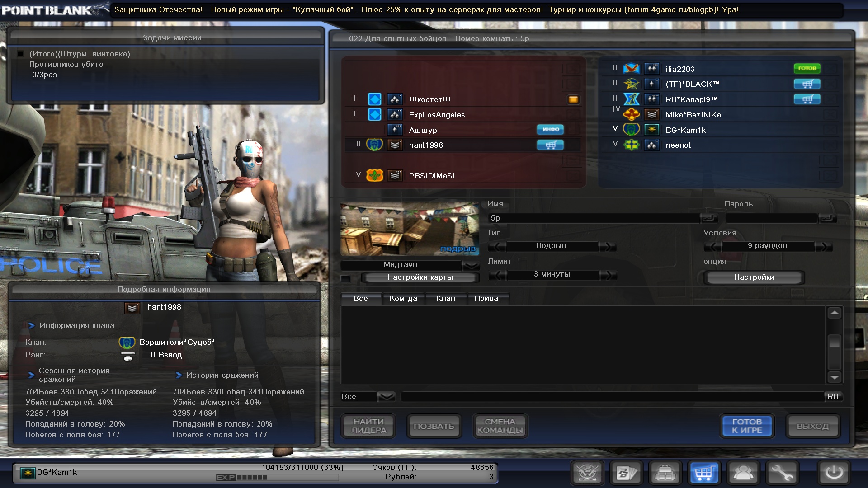Click the blue diamond emblem of ExpLosAngeles
The height and width of the screenshot is (488, 868).
coord(374,114)
